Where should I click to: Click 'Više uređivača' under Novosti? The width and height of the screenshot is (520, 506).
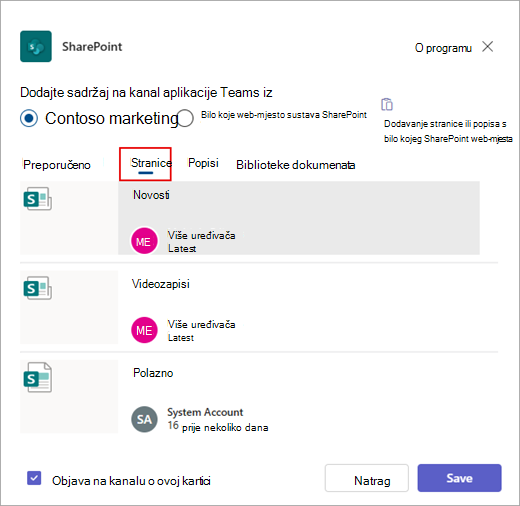[x=201, y=235]
